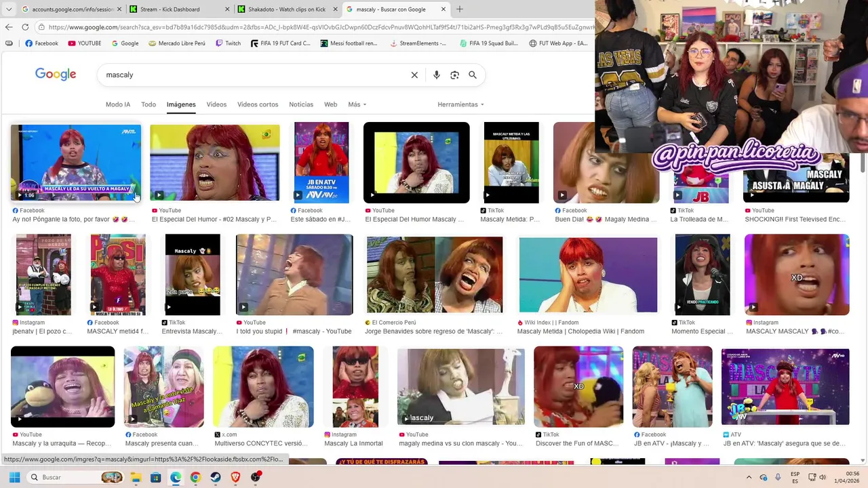868x488 pixels.
Task: Open 'I told you stupid #mascaly - YouTube' link
Action: [x=294, y=331]
